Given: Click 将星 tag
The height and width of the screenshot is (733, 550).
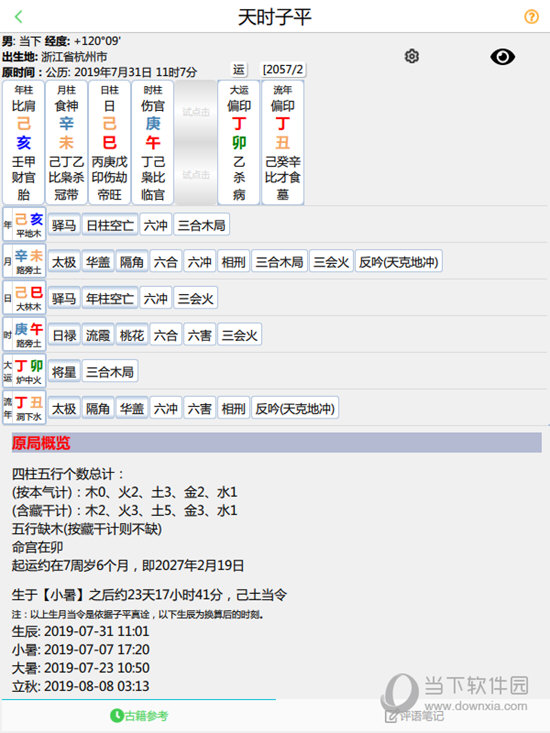Looking at the screenshot, I should pos(64,372).
